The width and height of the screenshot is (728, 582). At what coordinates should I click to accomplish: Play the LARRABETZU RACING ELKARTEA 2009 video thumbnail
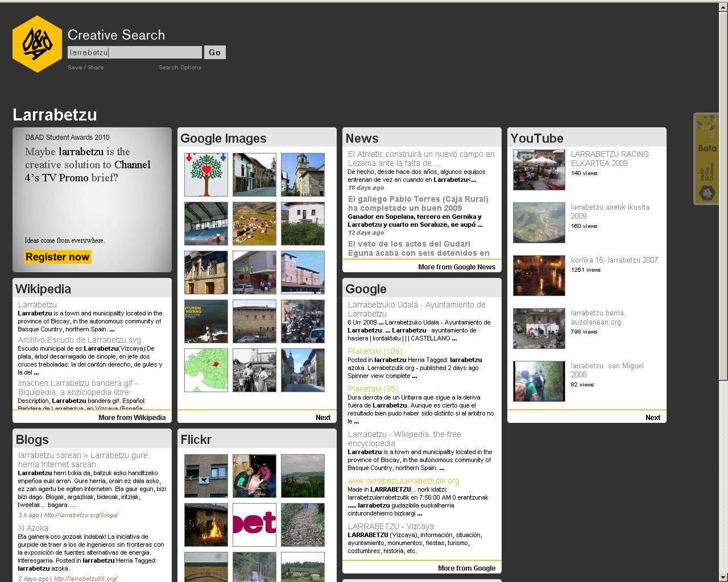[539, 170]
